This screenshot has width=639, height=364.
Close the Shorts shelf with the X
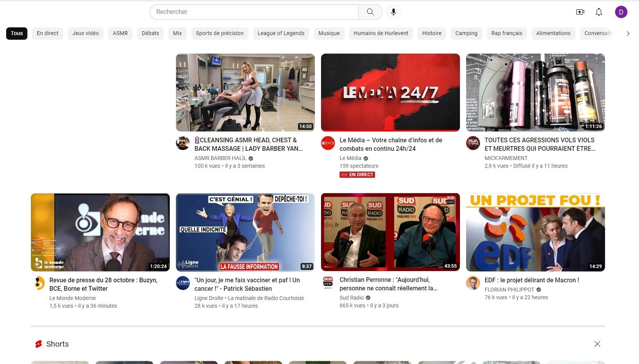(597, 344)
